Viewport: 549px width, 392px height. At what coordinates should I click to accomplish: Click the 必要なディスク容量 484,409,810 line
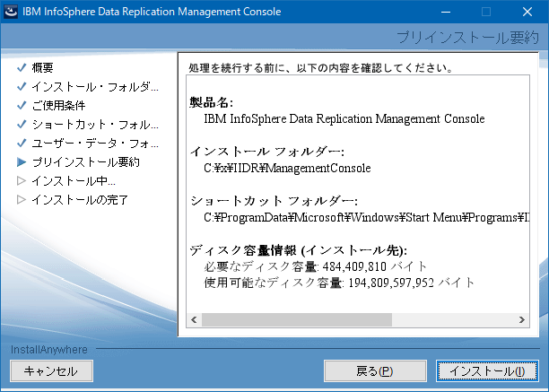[315, 266]
